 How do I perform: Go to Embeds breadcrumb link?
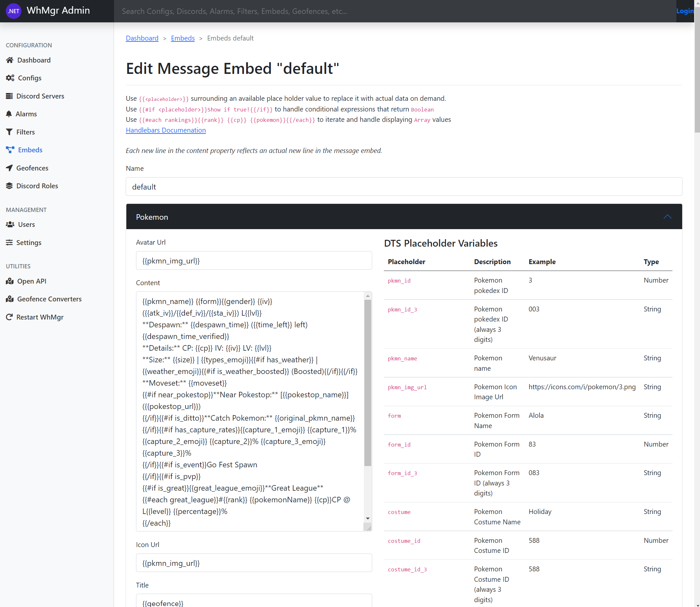[182, 38]
